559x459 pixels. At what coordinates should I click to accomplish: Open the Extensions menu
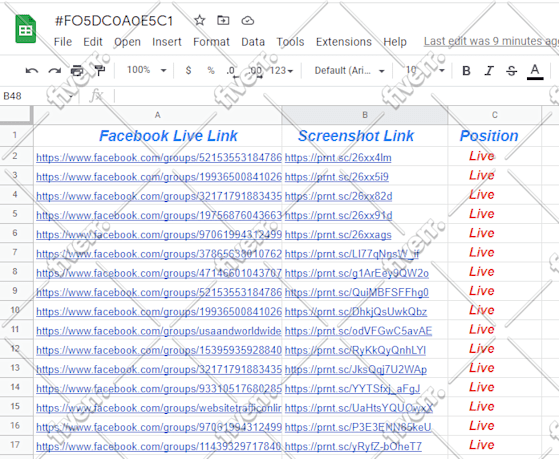(344, 42)
